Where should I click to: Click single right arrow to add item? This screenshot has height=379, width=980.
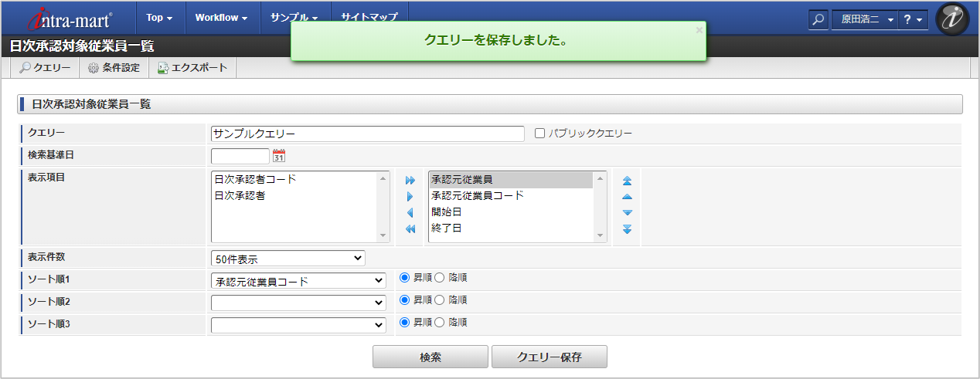click(x=410, y=197)
